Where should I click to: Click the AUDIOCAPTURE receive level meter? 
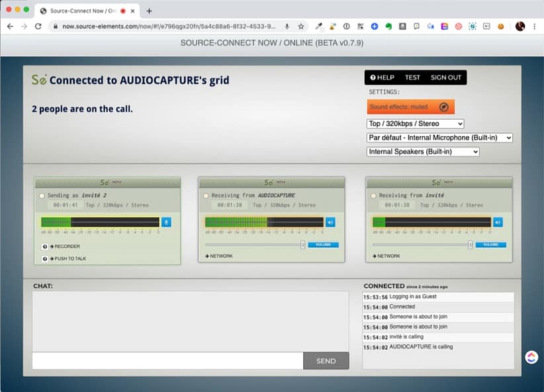[x=264, y=222]
